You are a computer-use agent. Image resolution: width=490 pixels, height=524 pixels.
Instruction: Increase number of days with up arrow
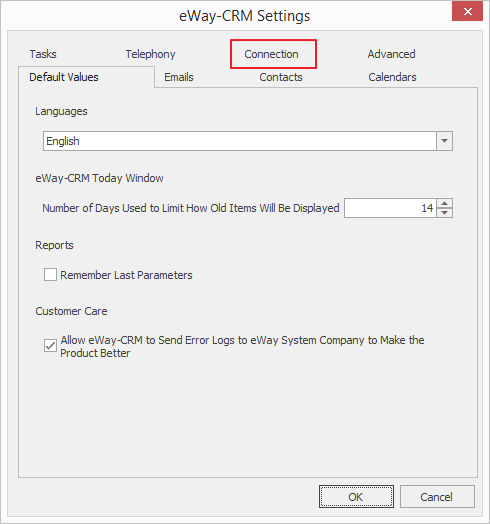(x=445, y=203)
